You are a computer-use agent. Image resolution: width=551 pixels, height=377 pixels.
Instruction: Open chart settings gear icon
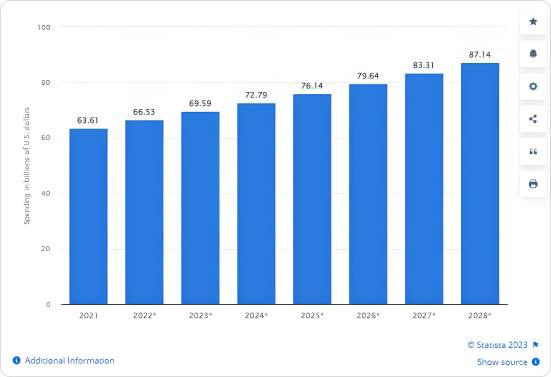click(533, 86)
